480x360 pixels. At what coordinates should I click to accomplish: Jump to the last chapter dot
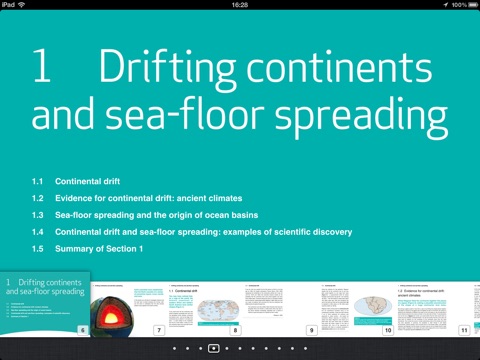pos(305,348)
